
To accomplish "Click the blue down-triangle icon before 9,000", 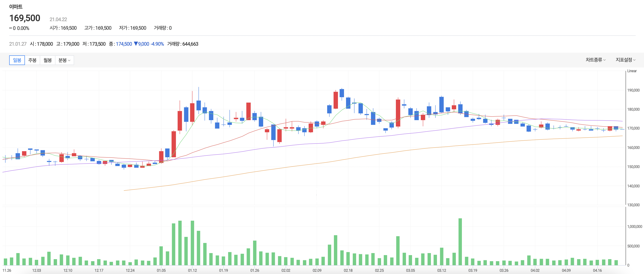I will [136, 44].
